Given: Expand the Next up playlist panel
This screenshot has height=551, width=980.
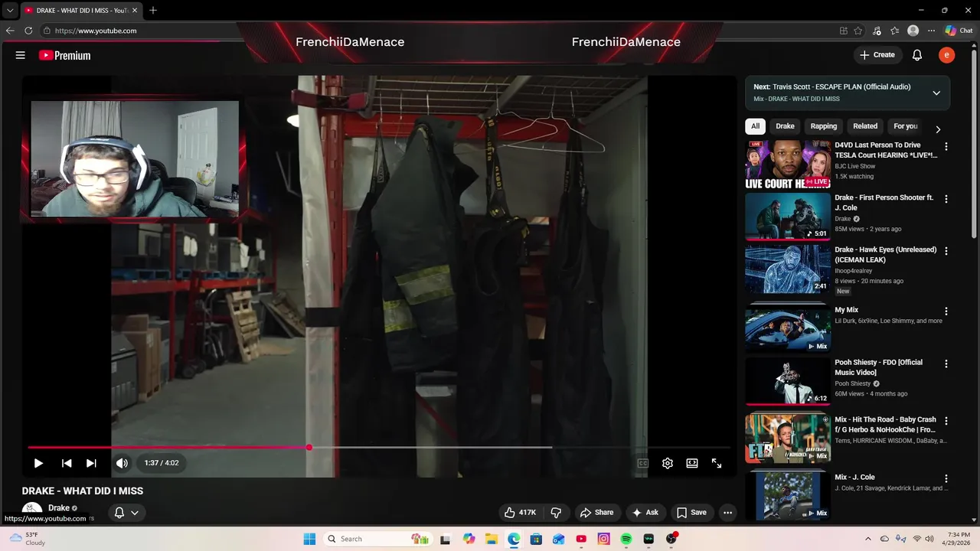Looking at the screenshot, I should coord(936,93).
